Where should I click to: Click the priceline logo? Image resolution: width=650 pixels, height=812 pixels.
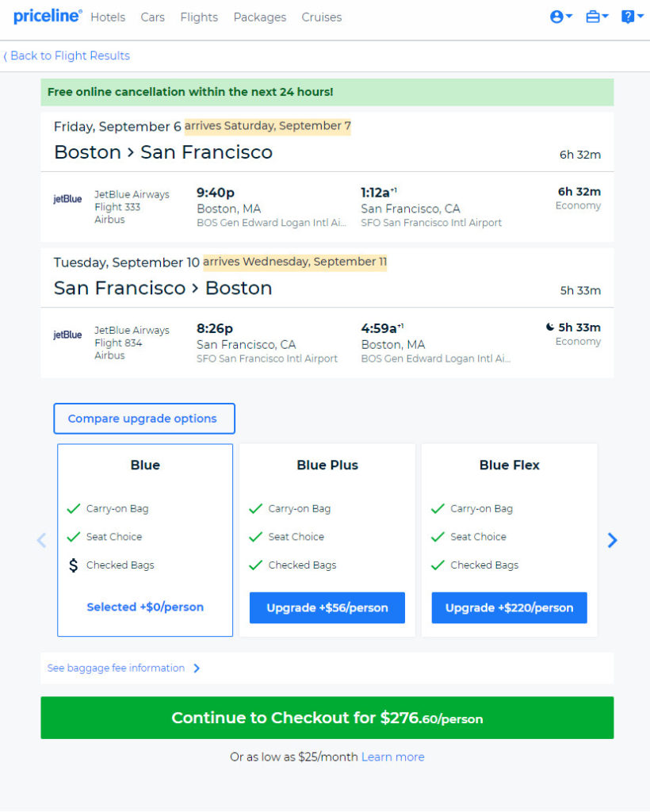pos(48,16)
